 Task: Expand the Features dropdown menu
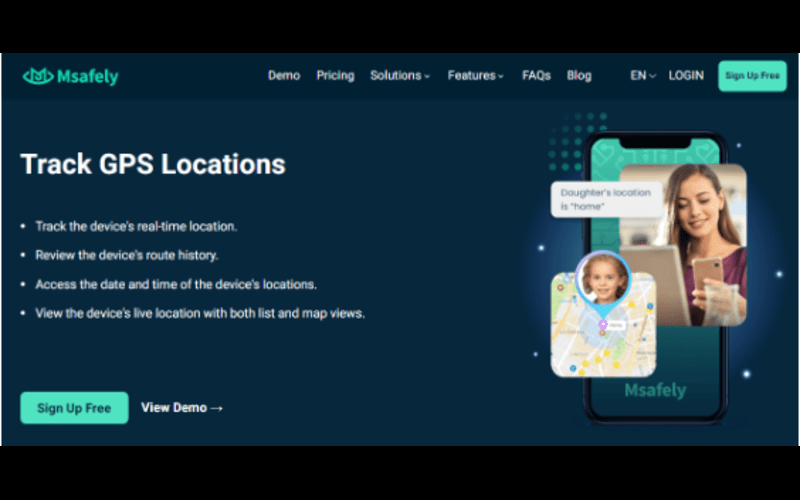(475, 76)
